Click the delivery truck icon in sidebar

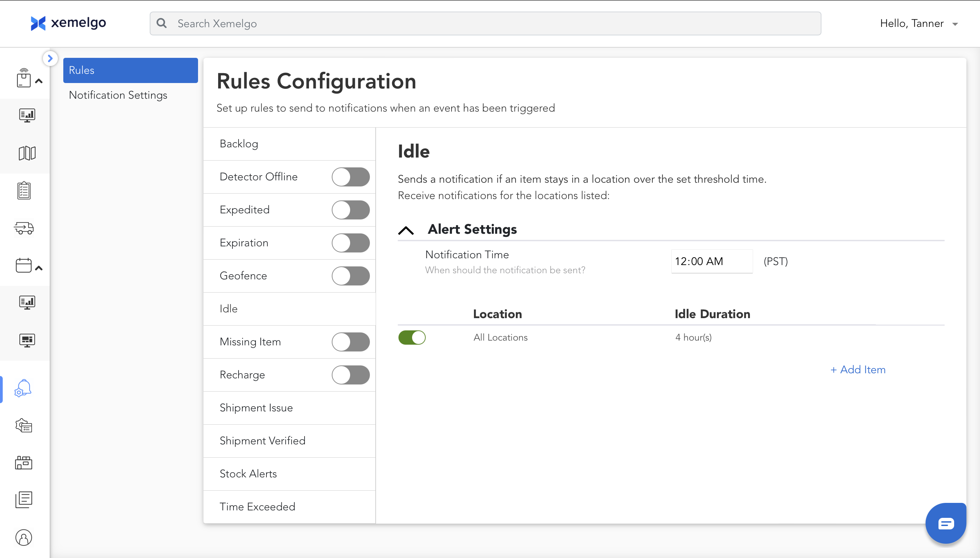(24, 228)
